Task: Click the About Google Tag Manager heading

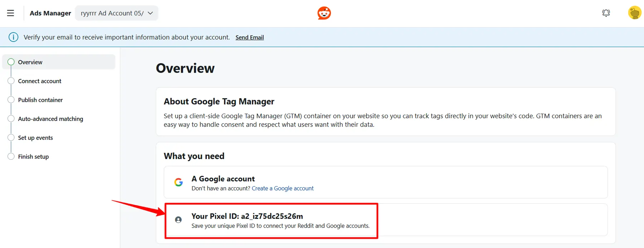Action: pyautogui.click(x=219, y=101)
